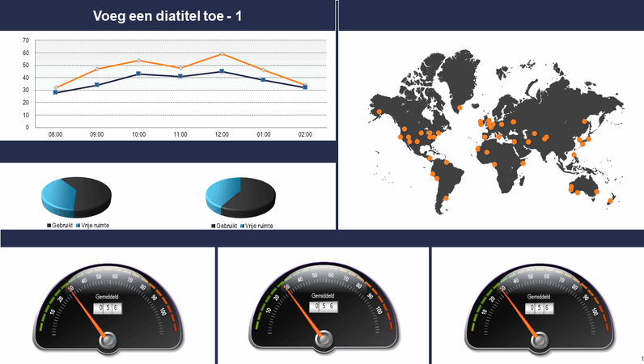Image resolution: width=644 pixels, height=364 pixels.
Task: Select the left 3D pie chart
Action: (75, 195)
